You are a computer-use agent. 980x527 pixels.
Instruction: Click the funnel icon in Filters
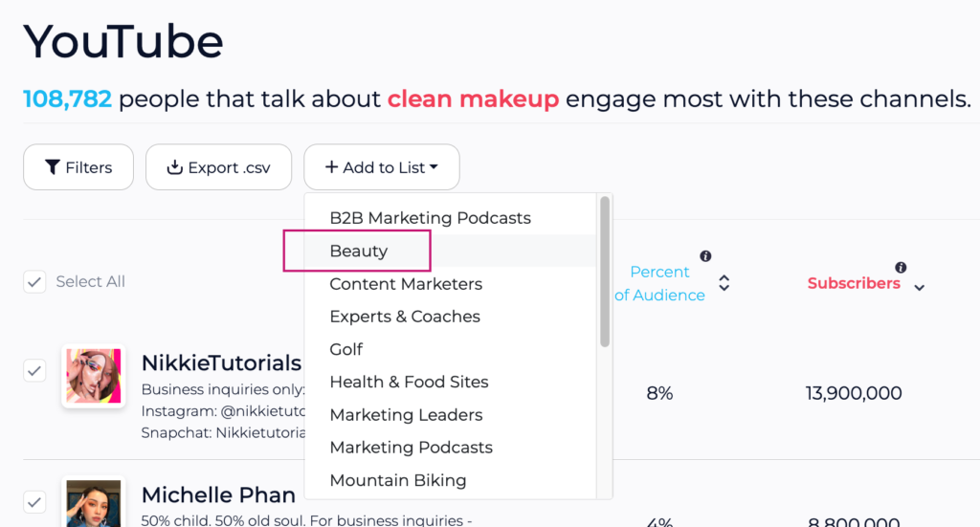53,166
